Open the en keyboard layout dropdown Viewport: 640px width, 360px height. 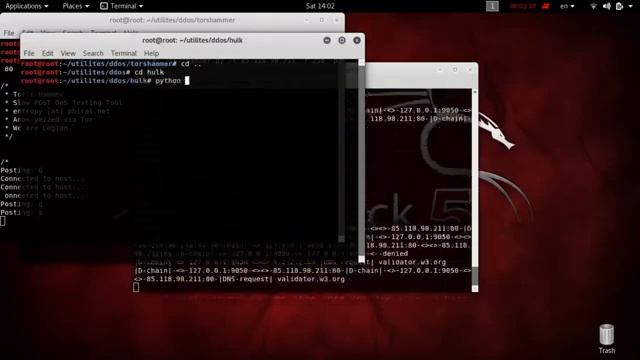567,6
